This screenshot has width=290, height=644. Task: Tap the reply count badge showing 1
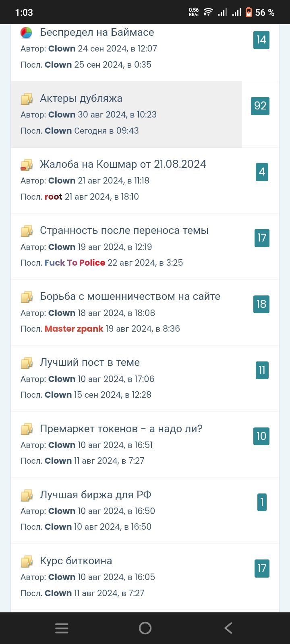point(262,502)
